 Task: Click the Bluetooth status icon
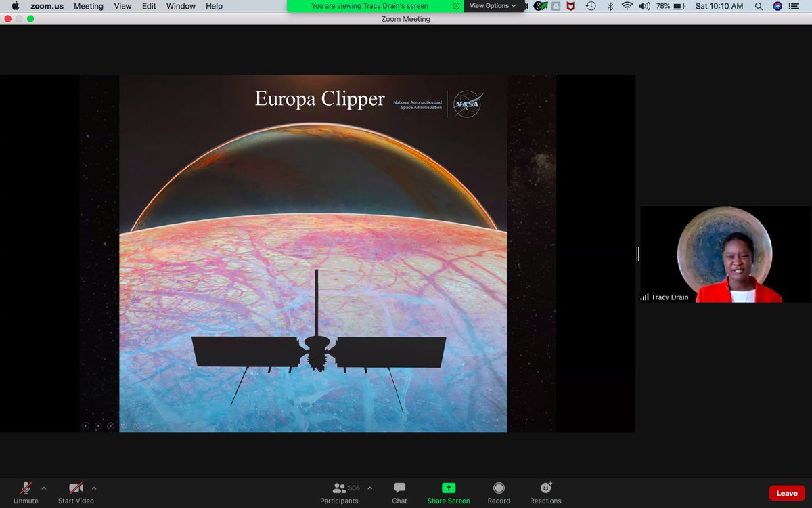click(610, 6)
